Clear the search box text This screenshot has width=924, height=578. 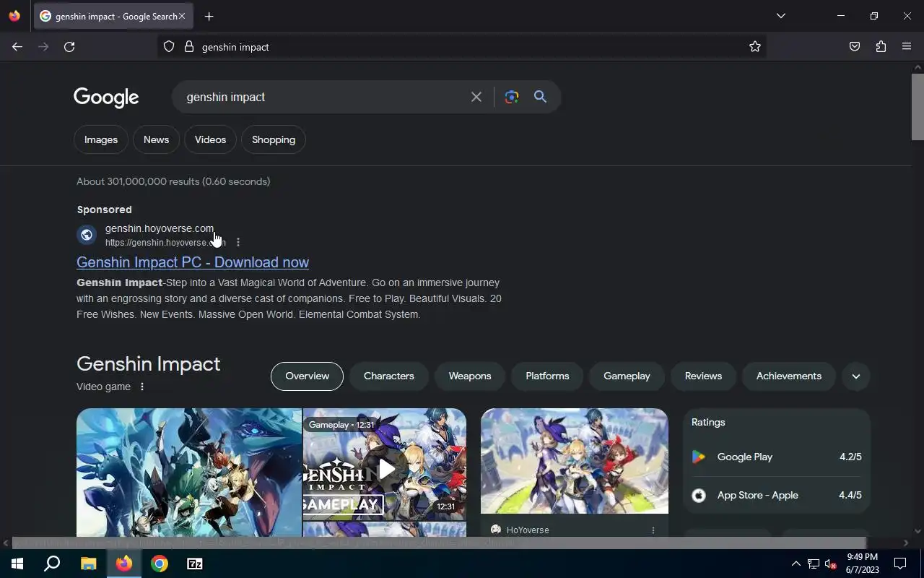[x=476, y=97]
